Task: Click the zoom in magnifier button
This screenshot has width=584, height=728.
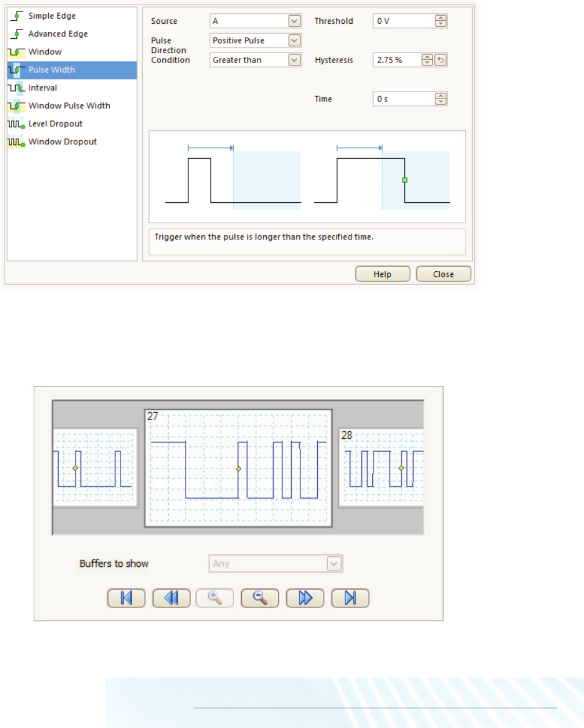Action: pos(215,598)
